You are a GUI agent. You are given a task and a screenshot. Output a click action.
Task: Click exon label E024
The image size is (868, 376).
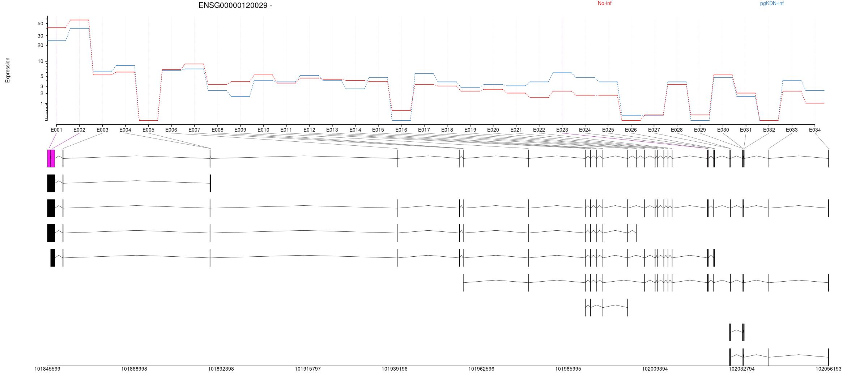(585, 130)
